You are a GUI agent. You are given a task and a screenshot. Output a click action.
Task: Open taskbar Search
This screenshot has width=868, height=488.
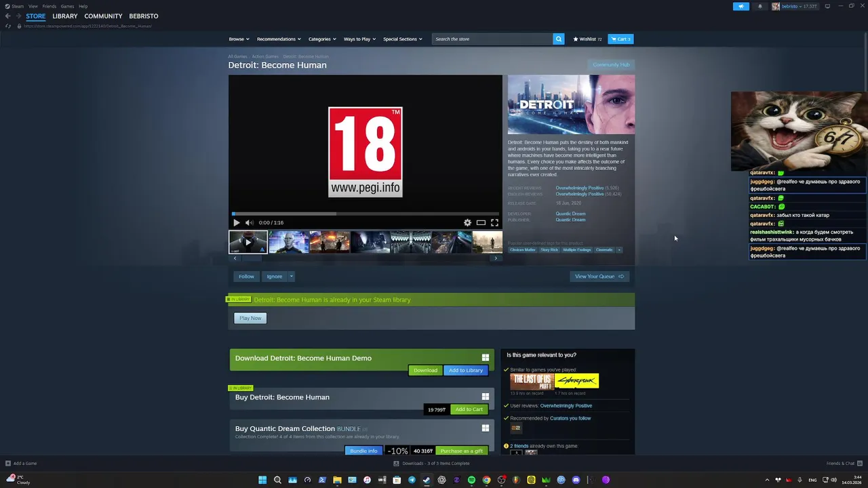(277, 480)
